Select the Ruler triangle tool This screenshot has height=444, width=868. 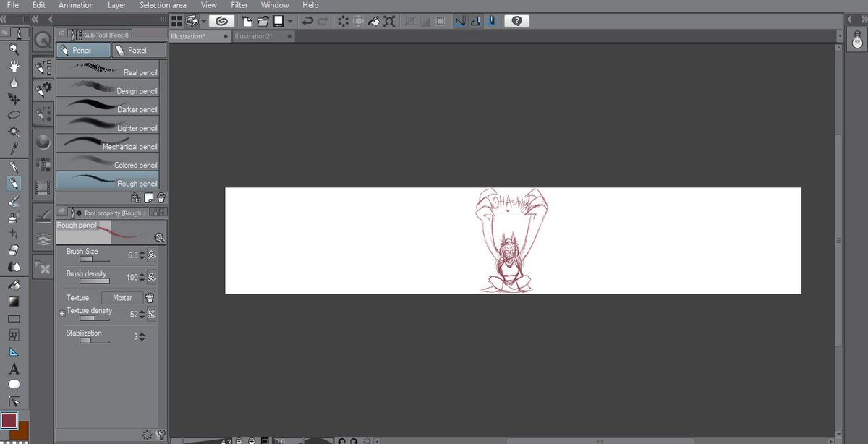(13, 352)
